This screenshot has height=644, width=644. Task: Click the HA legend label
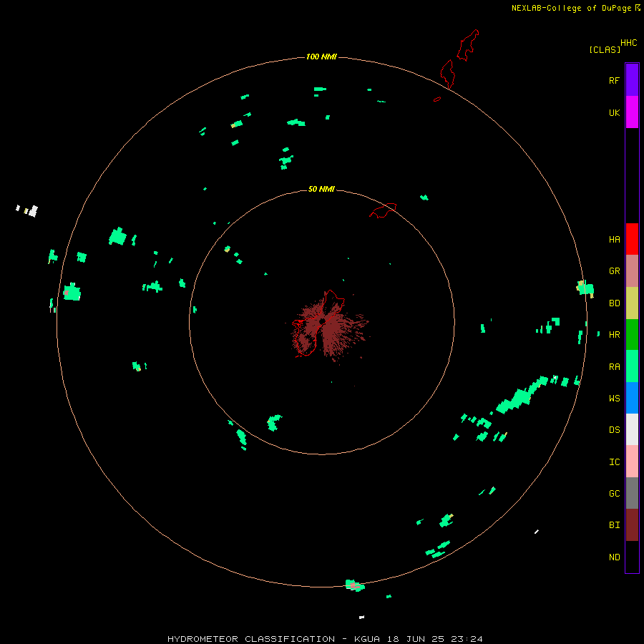click(614, 240)
